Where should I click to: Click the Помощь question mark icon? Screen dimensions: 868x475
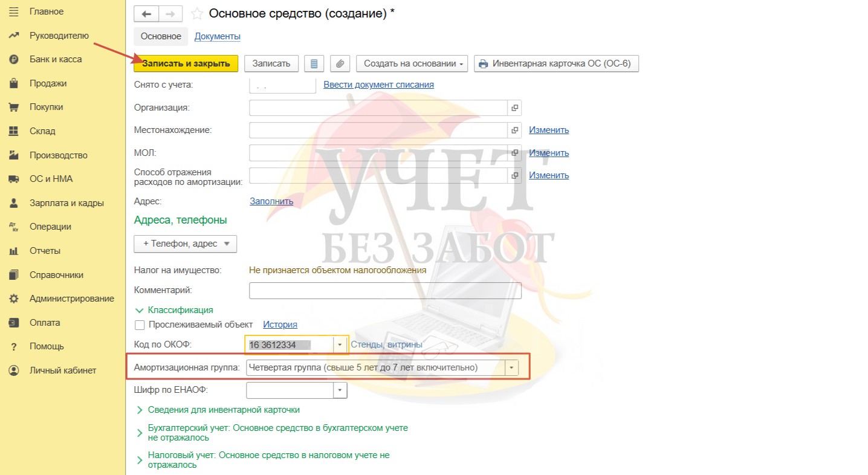click(x=14, y=347)
